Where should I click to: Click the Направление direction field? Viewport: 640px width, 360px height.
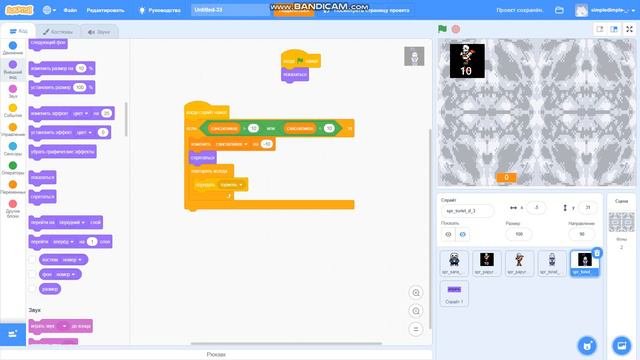click(x=582, y=234)
